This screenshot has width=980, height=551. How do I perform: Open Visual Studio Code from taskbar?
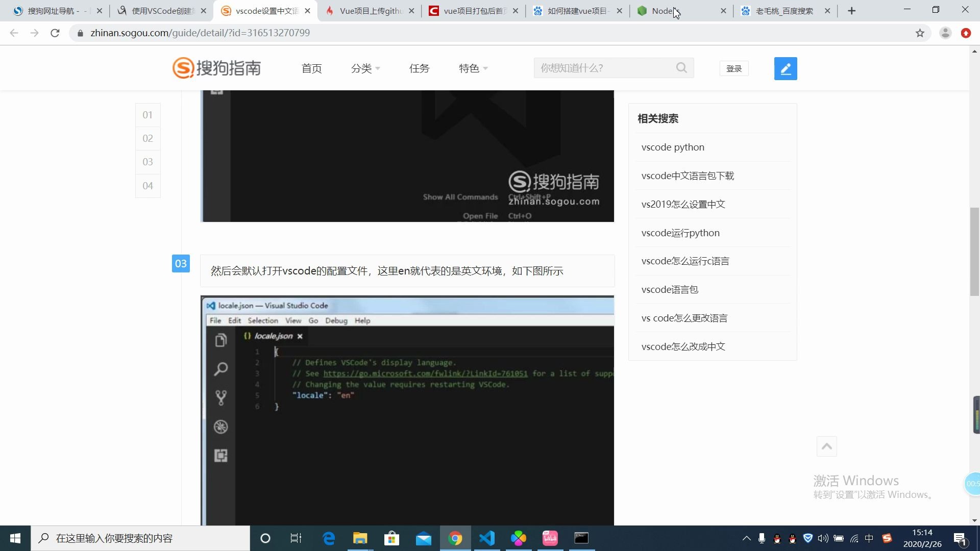tap(487, 538)
